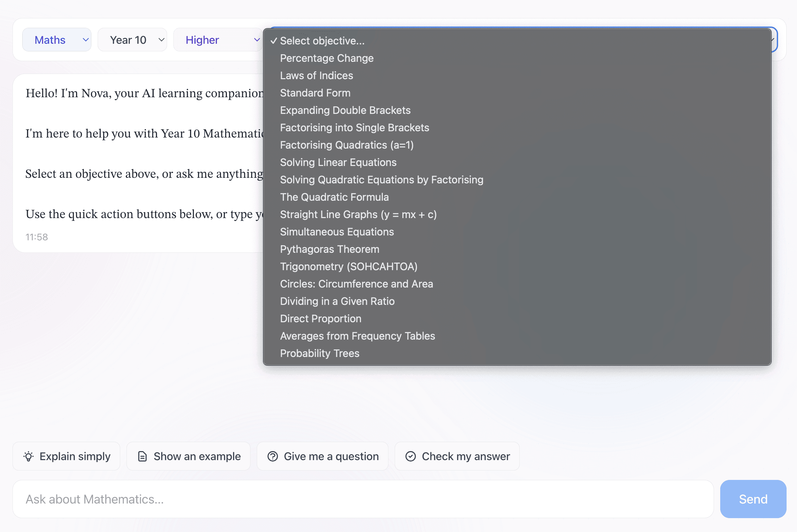Open the Higher tier dropdown
797x532 pixels.
point(217,40)
